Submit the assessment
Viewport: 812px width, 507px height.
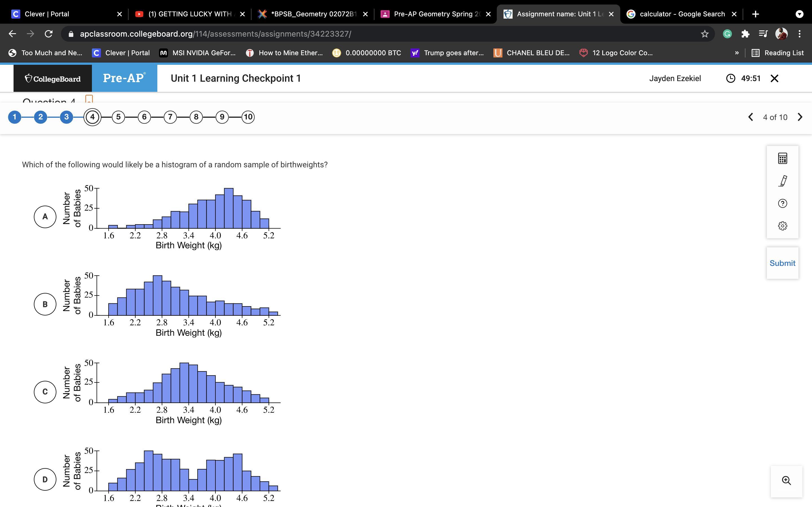[782, 263]
